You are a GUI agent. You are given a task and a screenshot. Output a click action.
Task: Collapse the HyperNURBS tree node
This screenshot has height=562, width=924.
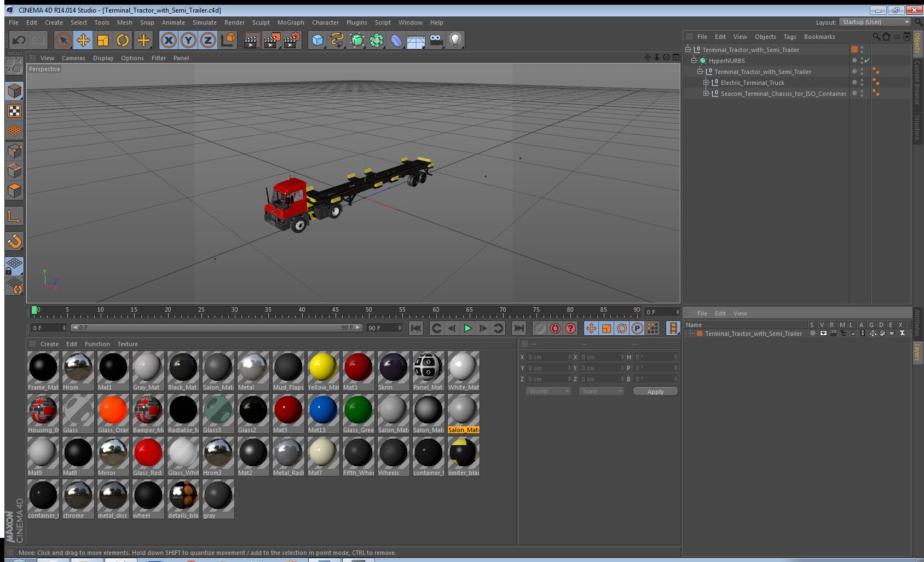click(694, 61)
